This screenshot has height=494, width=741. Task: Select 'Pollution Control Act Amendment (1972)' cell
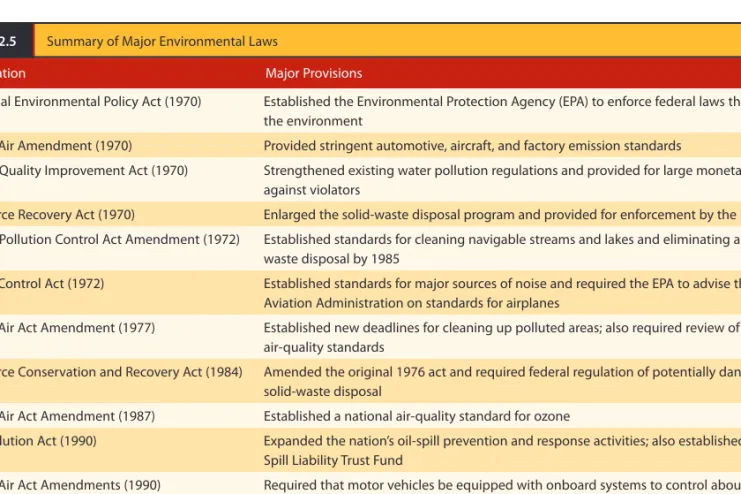coord(120,240)
